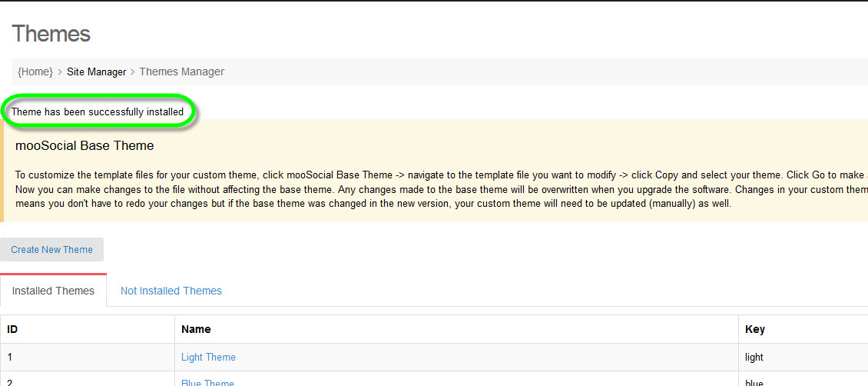
Task: Click the {Home} breadcrumb link
Action: tap(35, 72)
